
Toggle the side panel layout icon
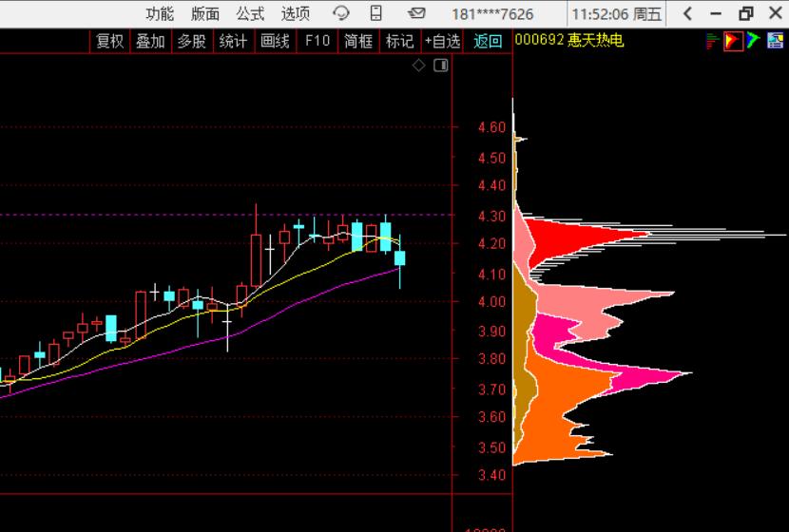[x=441, y=66]
